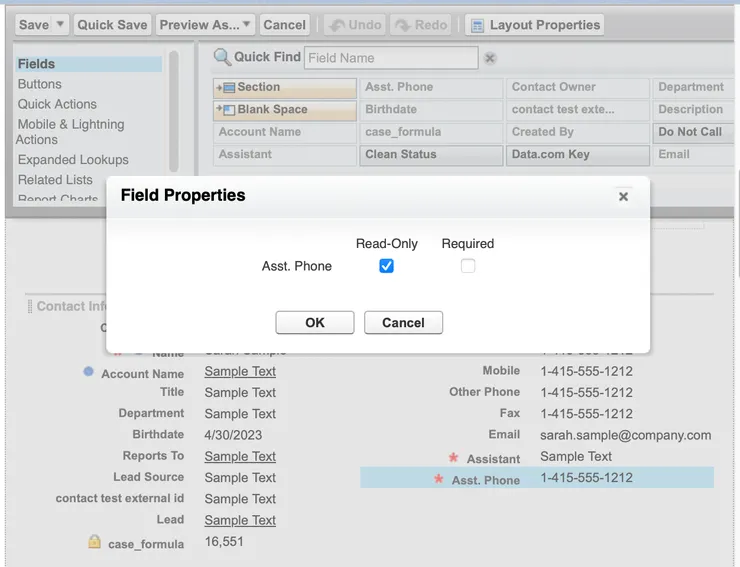740x567 pixels.
Task: Click the contact test external id label
Action: point(119,498)
